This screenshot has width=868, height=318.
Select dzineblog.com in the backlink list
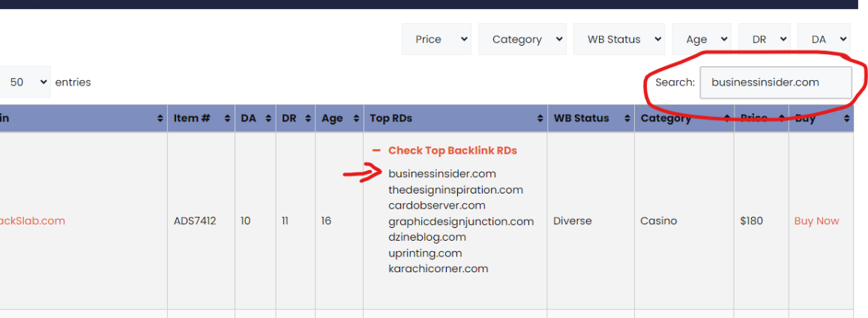click(x=427, y=237)
